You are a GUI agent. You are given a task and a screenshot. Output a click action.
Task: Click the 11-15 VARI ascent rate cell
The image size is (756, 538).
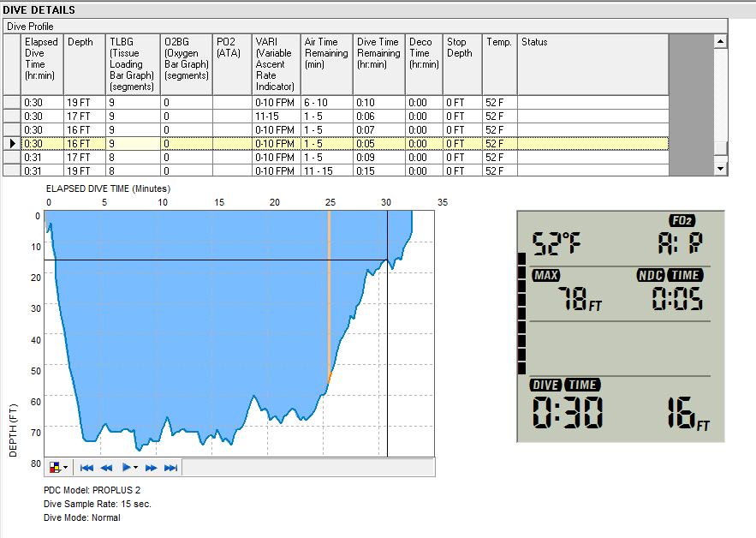(x=277, y=117)
